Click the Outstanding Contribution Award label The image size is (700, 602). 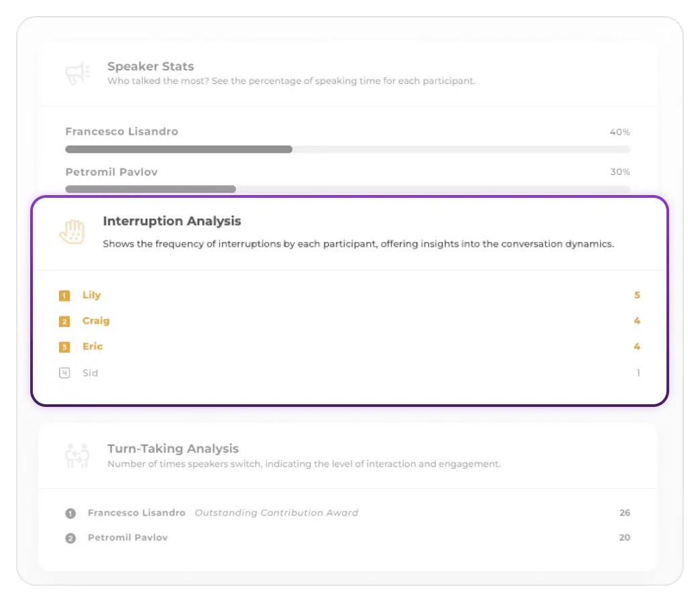coord(276,513)
